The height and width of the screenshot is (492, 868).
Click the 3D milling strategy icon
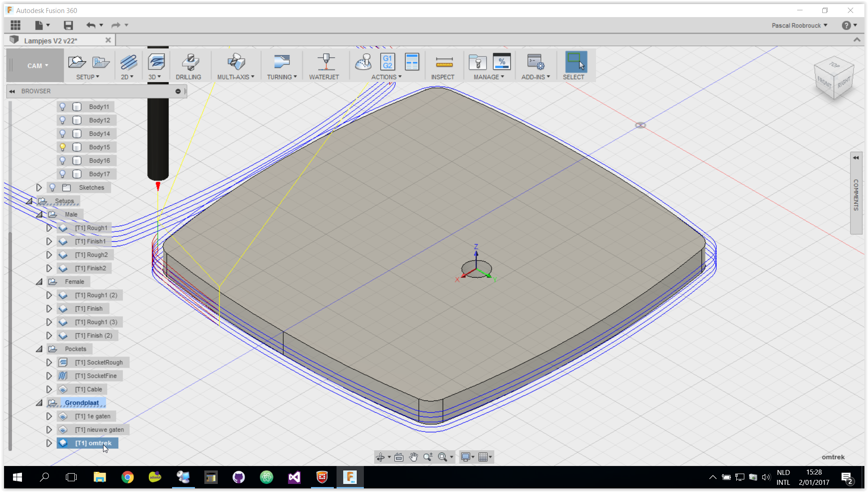point(156,62)
